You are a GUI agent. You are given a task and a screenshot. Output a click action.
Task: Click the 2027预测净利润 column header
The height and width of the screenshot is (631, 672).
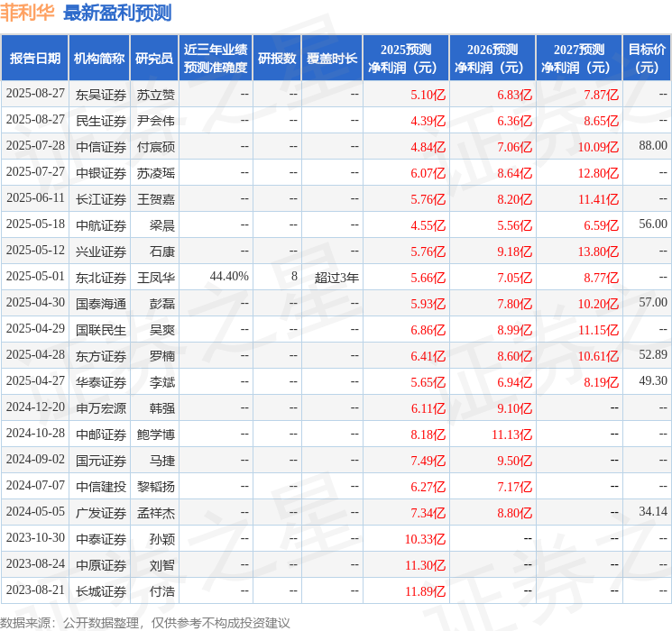tap(579, 59)
